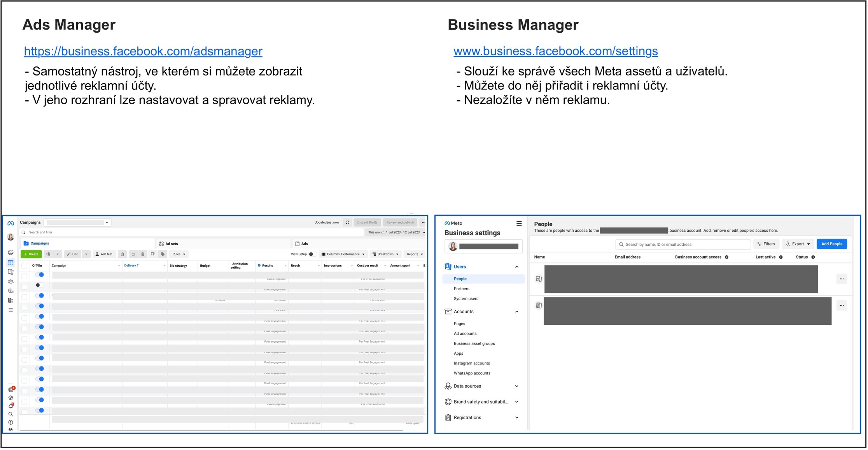Click info icon beside Last active column
This screenshot has width=868, height=450.
coord(780,257)
